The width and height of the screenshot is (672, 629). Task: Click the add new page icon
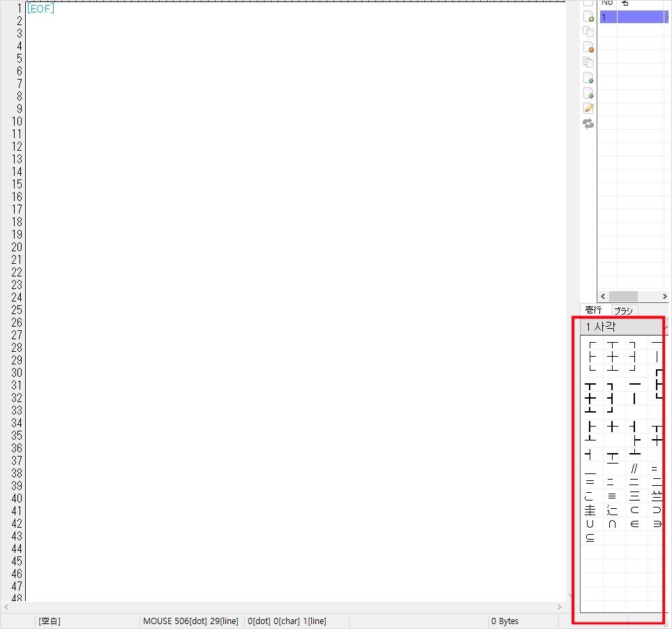[588, 17]
